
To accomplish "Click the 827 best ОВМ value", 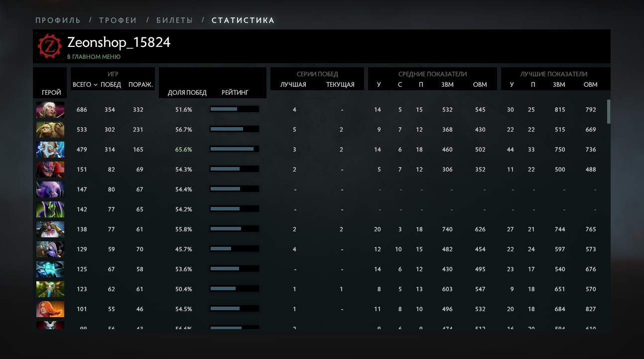I will pyautogui.click(x=591, y=309).
